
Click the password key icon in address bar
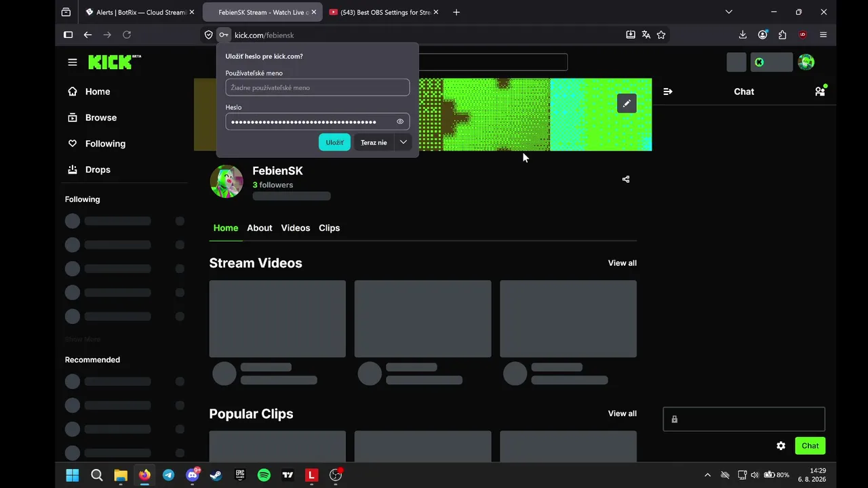point(224,35)
